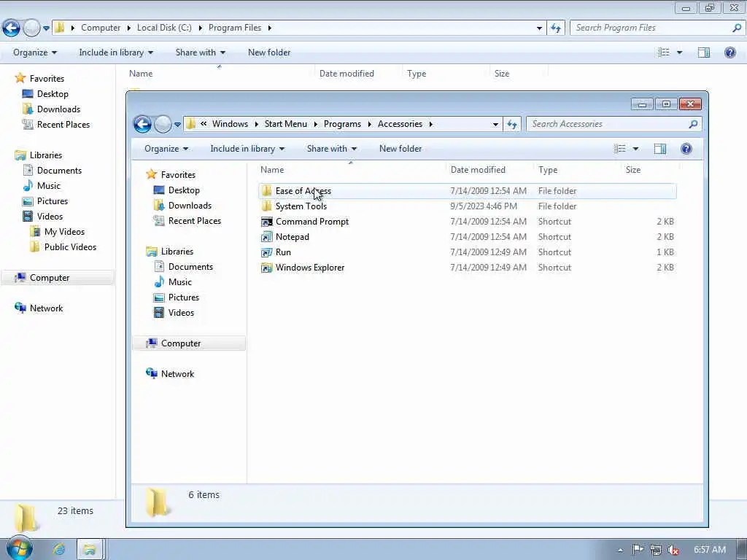Refresh the Accessories folder view

click(512, 124)
